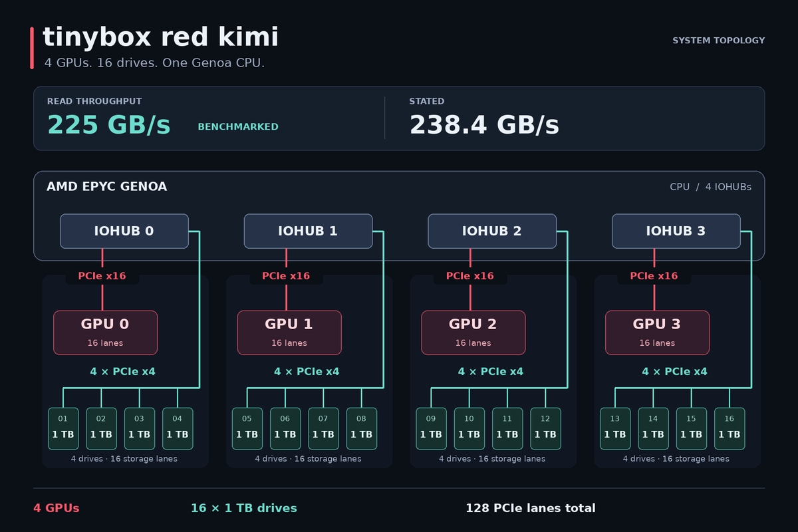Click the '225 GB/s' read throughput value
Viewport: 798px width, 532px height.
[x=109, y=125]
